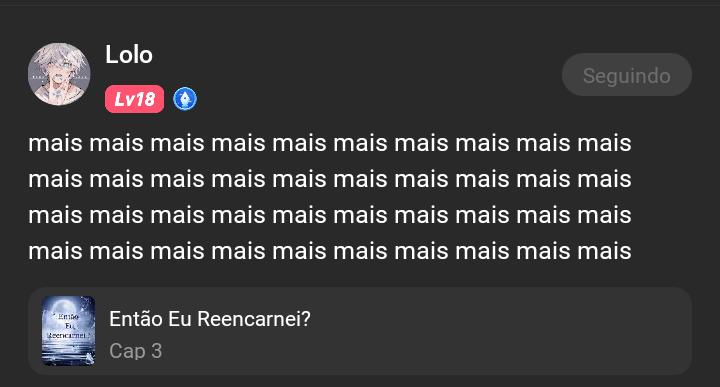This screenshot has width=720, height=387.
Task: Click the question mark in the book title
Action: click(x=306, y=319)
